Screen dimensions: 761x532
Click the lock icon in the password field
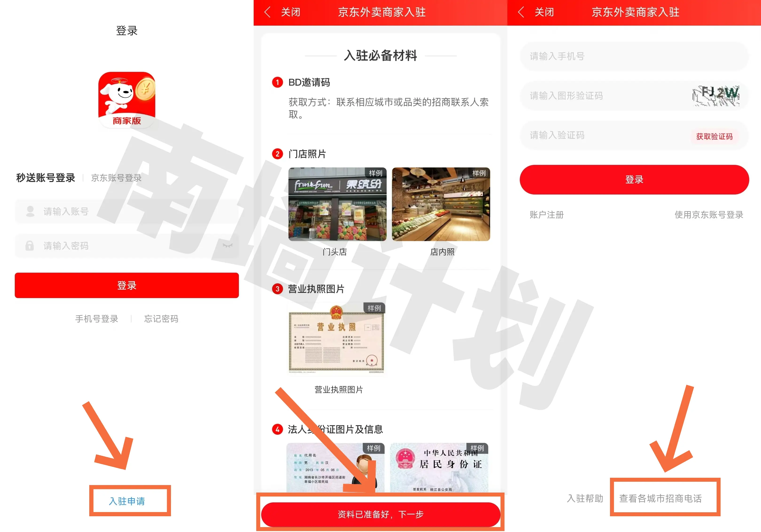pos(30,246)
